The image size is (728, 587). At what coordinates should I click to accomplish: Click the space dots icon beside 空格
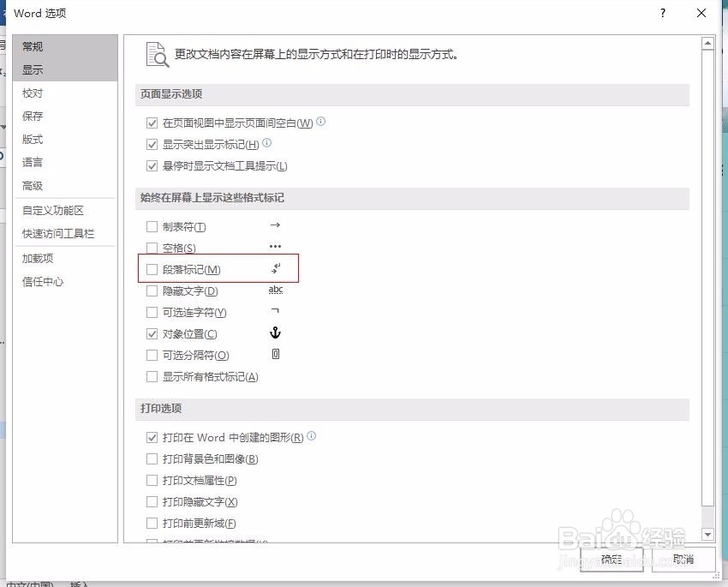pyautogui.click(x=277, y=247)
